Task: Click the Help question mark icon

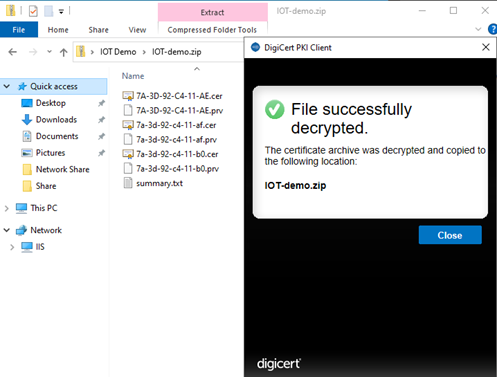Action: tap(492, 29)
